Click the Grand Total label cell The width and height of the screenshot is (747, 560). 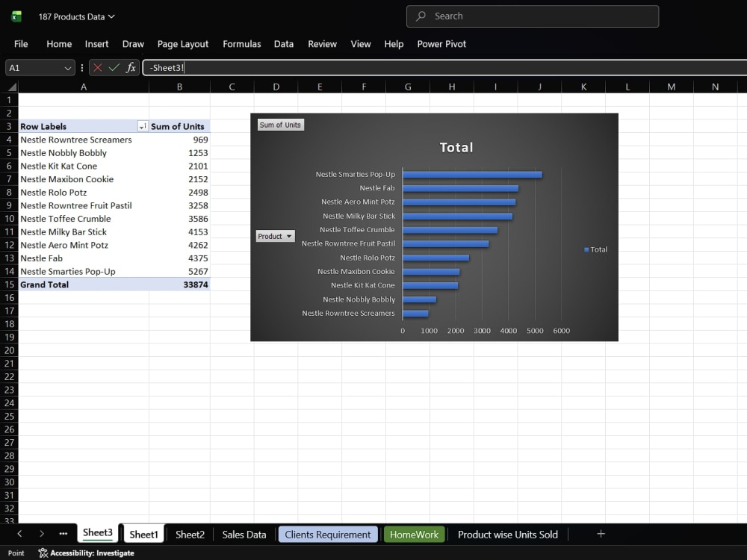tap(84, 284)
